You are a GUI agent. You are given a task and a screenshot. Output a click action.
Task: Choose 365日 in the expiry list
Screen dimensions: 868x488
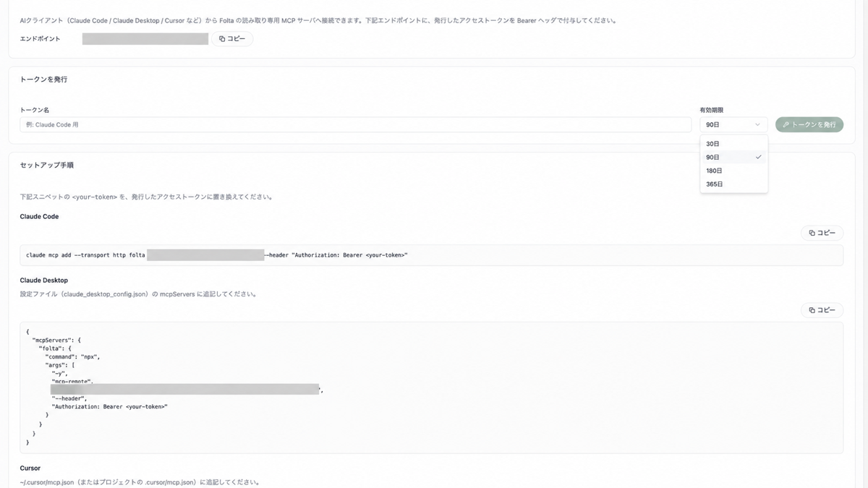pos(733,184)
